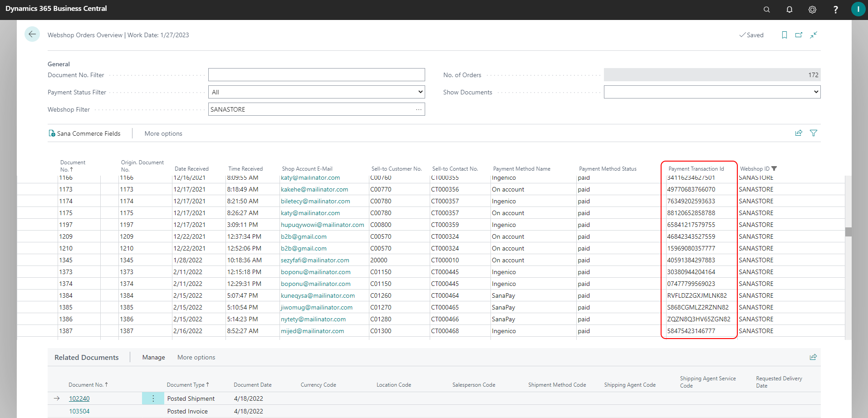Click transaction id RVFLDZ2GXJMLNK82
This screenshot has width=868, height=418.
[x=697, y=295]
